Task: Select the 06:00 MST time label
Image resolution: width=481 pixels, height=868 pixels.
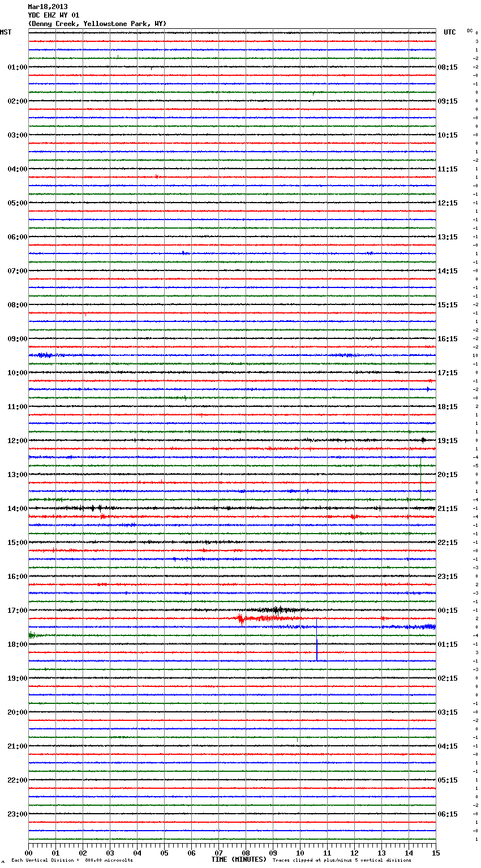Action: [x=18, y=237]
